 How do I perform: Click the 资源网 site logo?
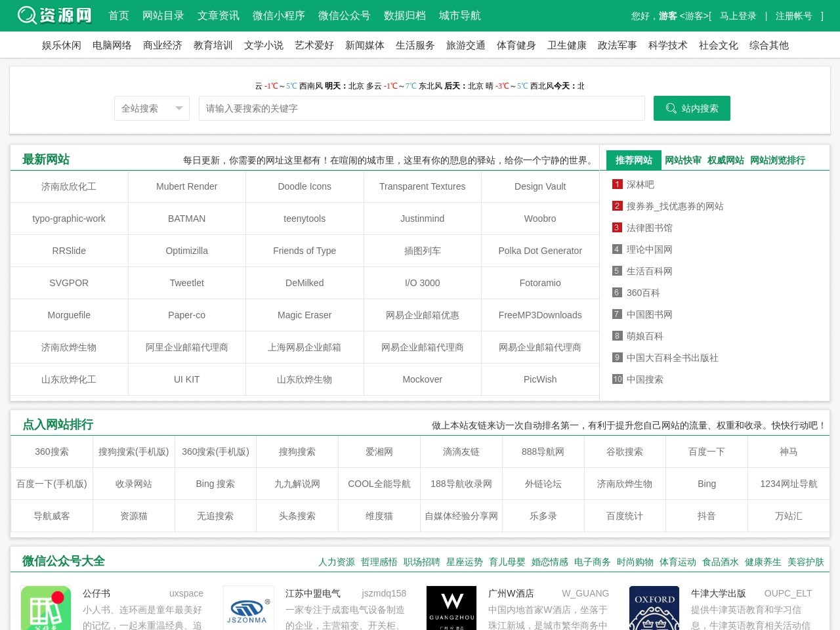(54, 15)
